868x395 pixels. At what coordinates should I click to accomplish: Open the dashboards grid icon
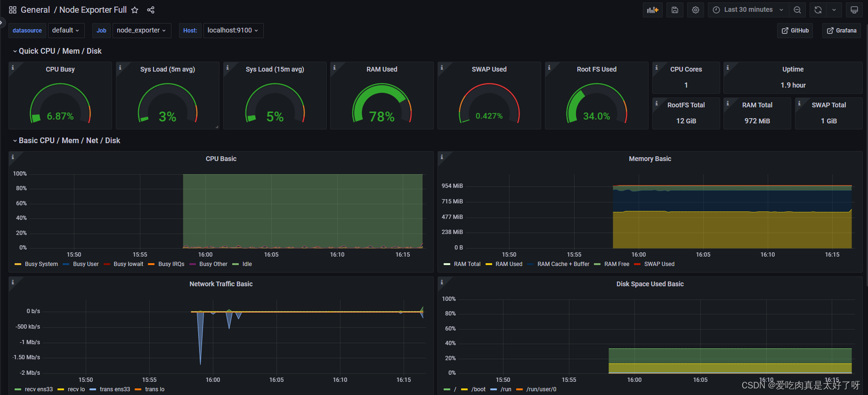click(x=13, y=10)
